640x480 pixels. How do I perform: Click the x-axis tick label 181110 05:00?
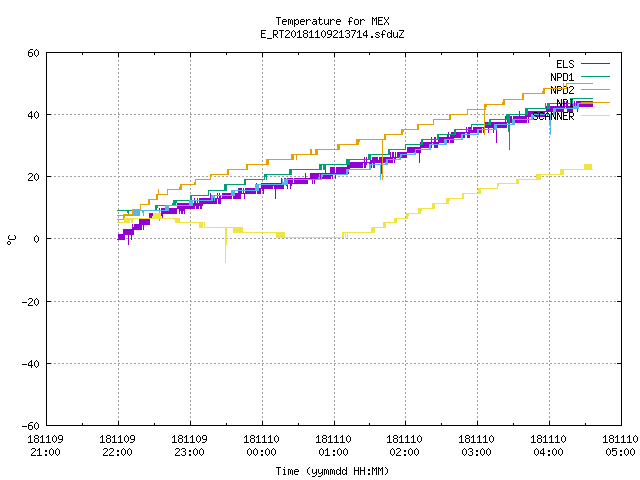(x=620, y=446)
